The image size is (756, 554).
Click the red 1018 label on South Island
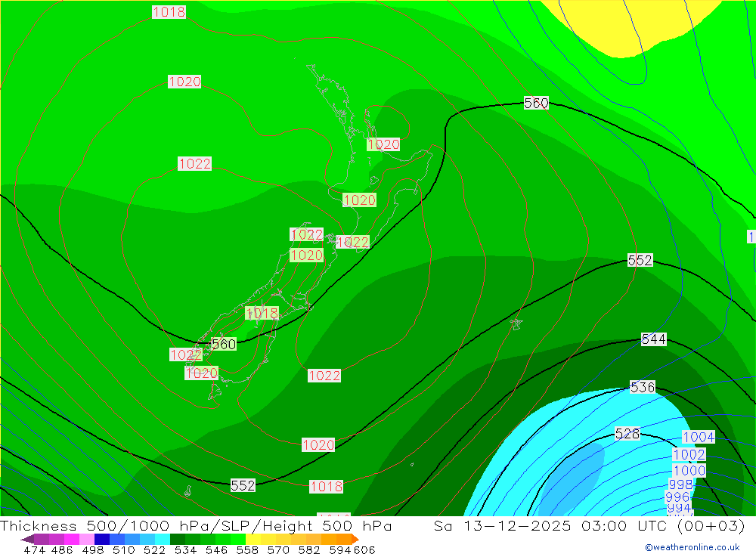pos(262,314)
